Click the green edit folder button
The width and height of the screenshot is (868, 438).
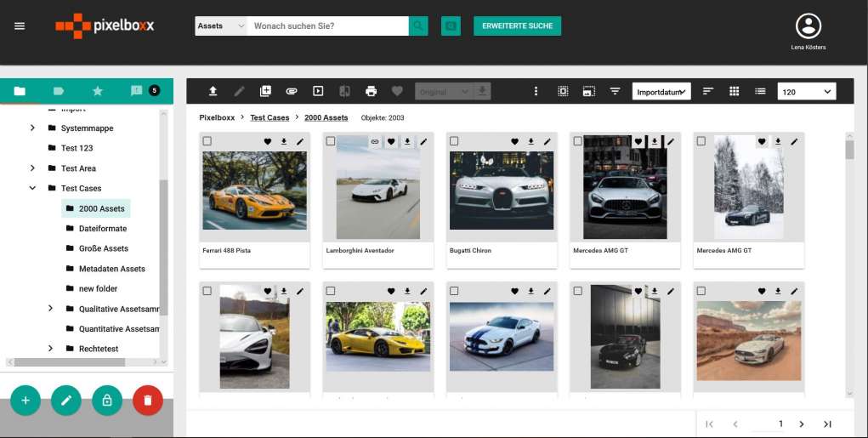pyautogui.click(x=66, y=401)
